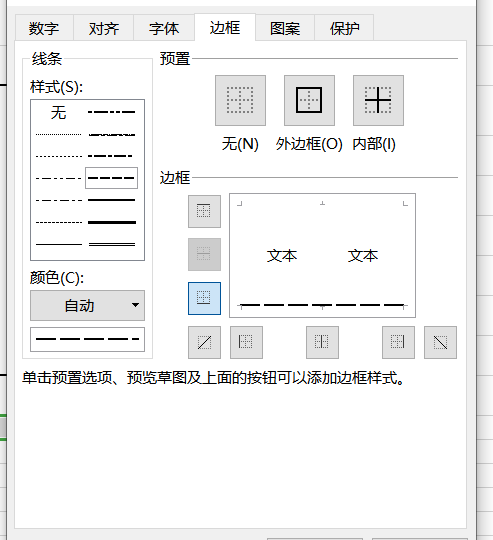
Task: Switch to the 保护 tab
Action: (x=344, y=28)
